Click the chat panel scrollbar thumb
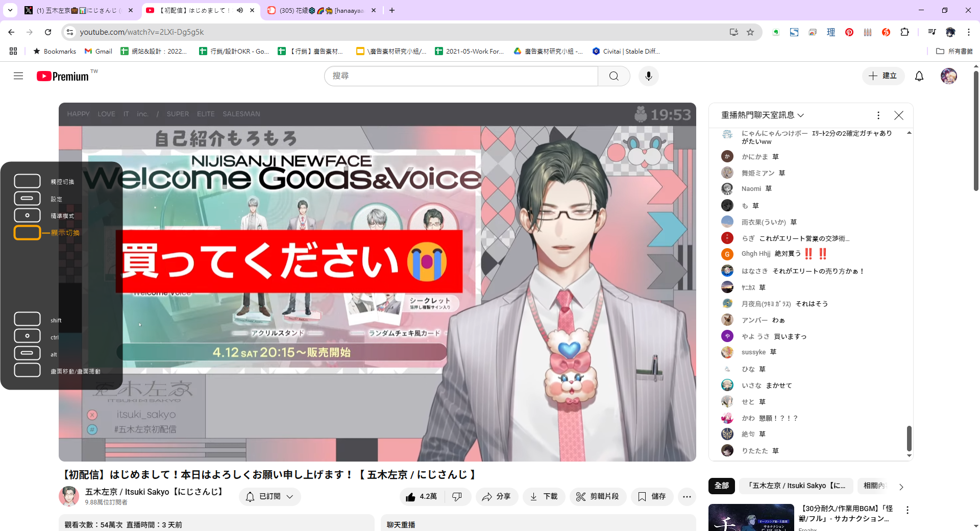This screenshot has height=531, width=980. coord(909,439)
